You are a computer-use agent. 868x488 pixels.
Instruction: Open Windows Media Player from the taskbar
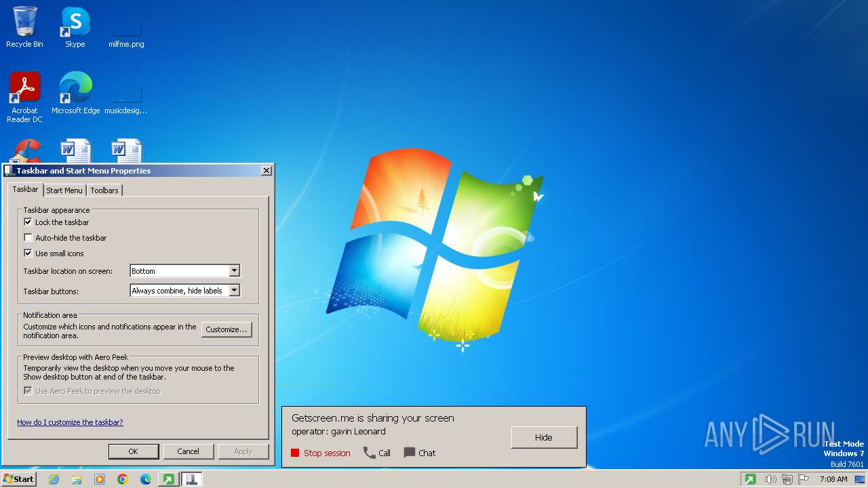(100, 479)
